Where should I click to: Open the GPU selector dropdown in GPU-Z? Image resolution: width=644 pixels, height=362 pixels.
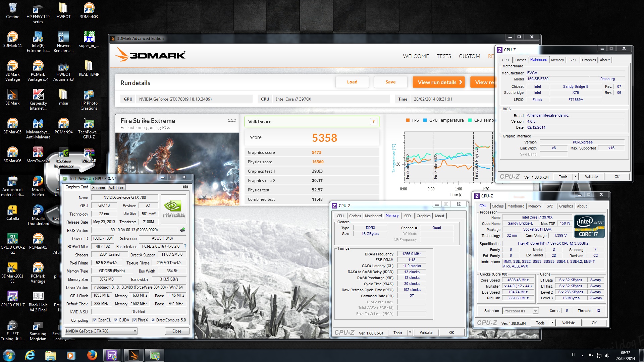(x=101, y=331)
